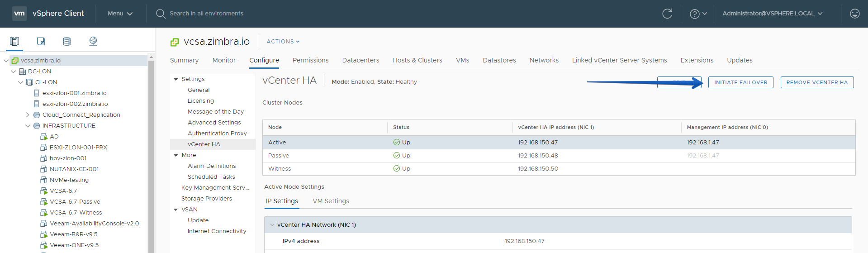Click the search magnifier icon
The width and height of the screenshot is (868, 253).
161,14
